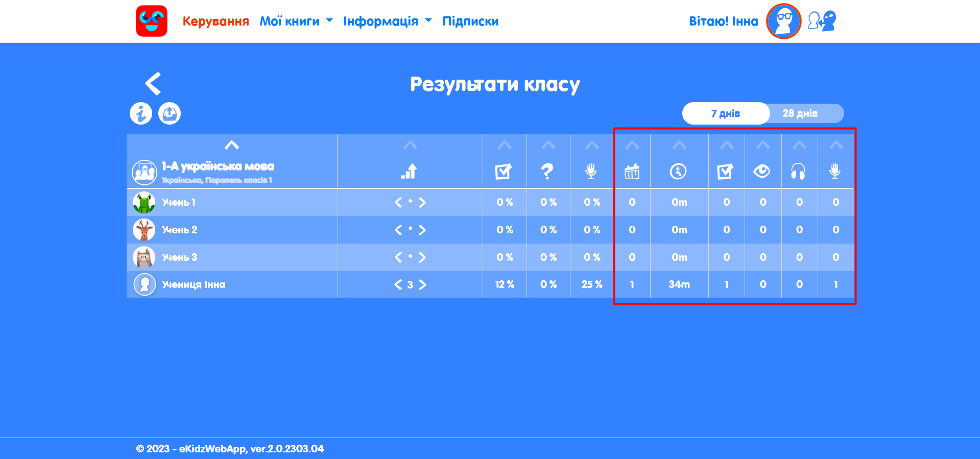
Task: Sort by student name column arrow
Action: click(x=232, y=145)
